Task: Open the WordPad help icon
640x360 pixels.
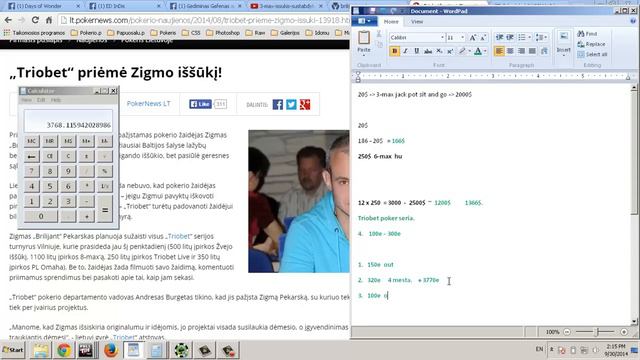Action: click(633, 21)
